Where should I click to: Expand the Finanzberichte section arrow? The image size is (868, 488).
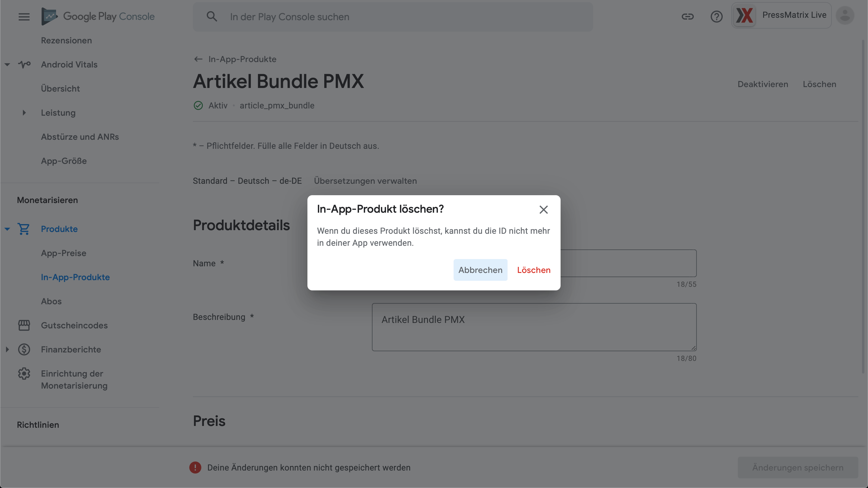(7, 349)
